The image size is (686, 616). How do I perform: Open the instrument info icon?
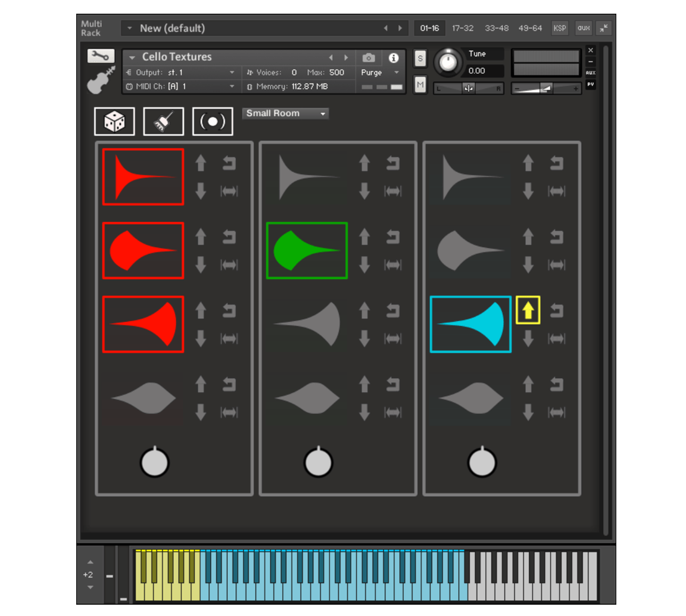tap(393, 58)
